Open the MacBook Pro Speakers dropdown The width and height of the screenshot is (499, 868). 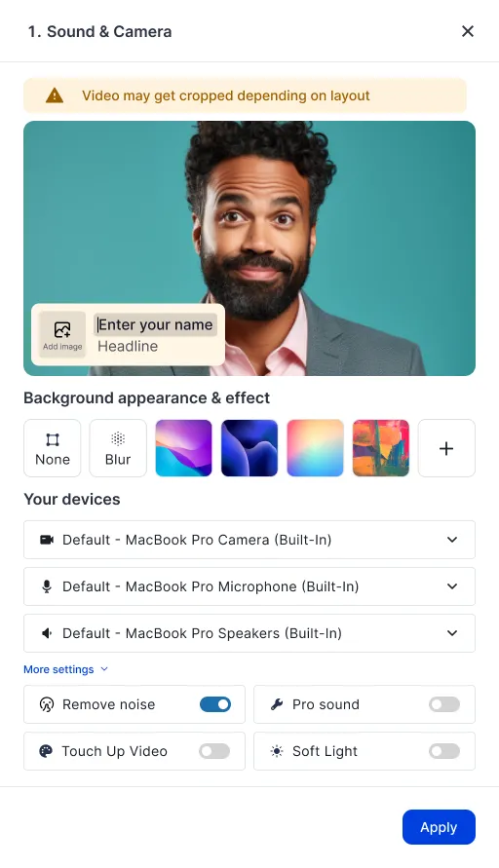(249, 633)
